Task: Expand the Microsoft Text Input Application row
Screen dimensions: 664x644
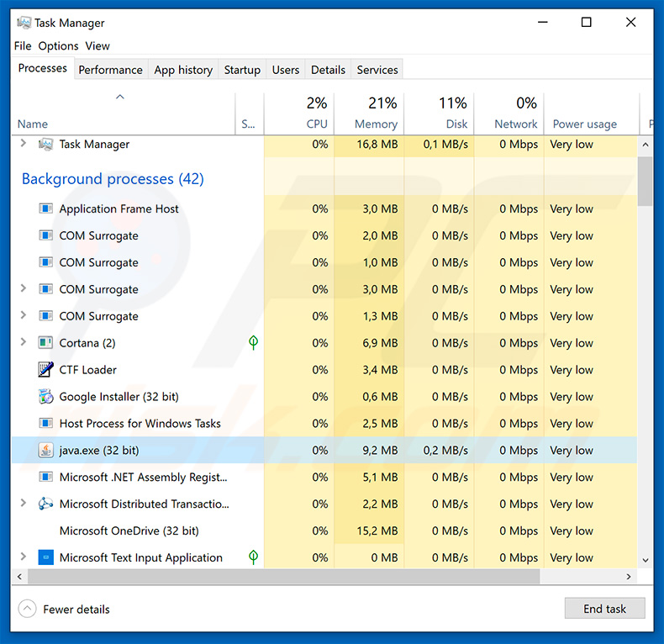Action: coord(24,557)
